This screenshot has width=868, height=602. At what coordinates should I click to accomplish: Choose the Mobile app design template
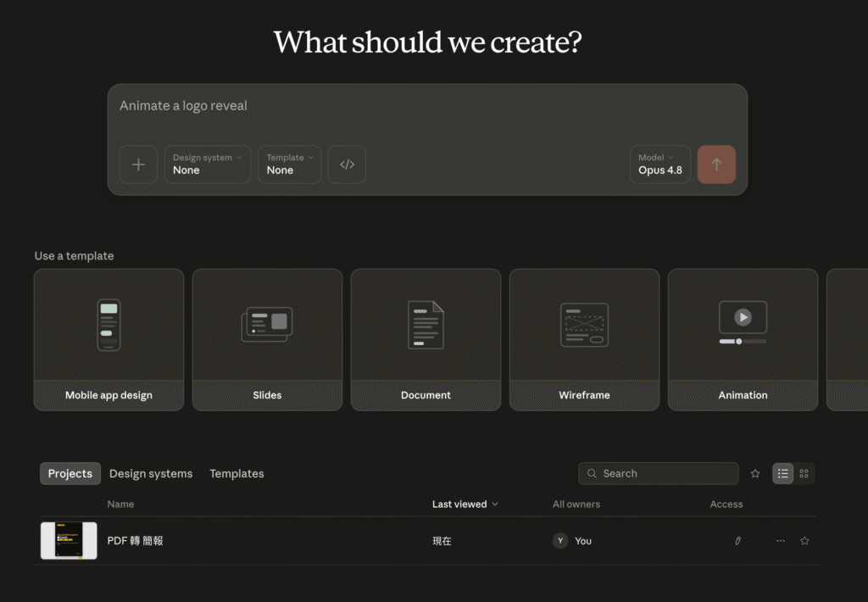[x=109, y=339]
